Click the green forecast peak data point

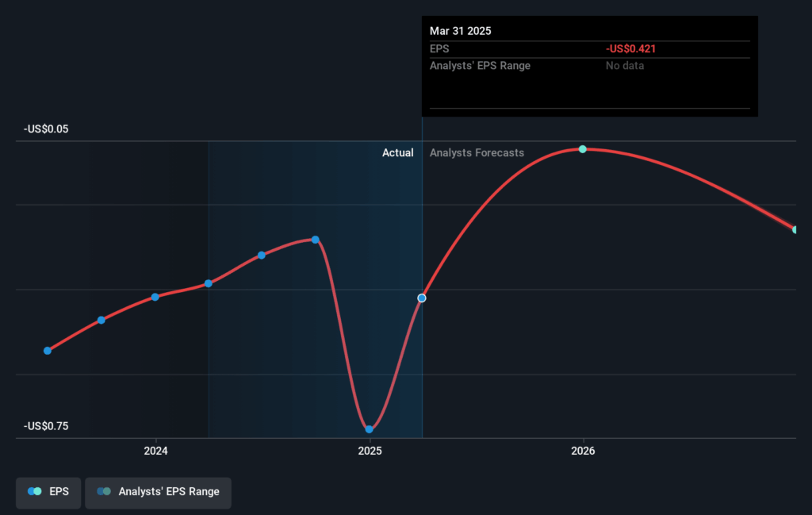(583, 148)
